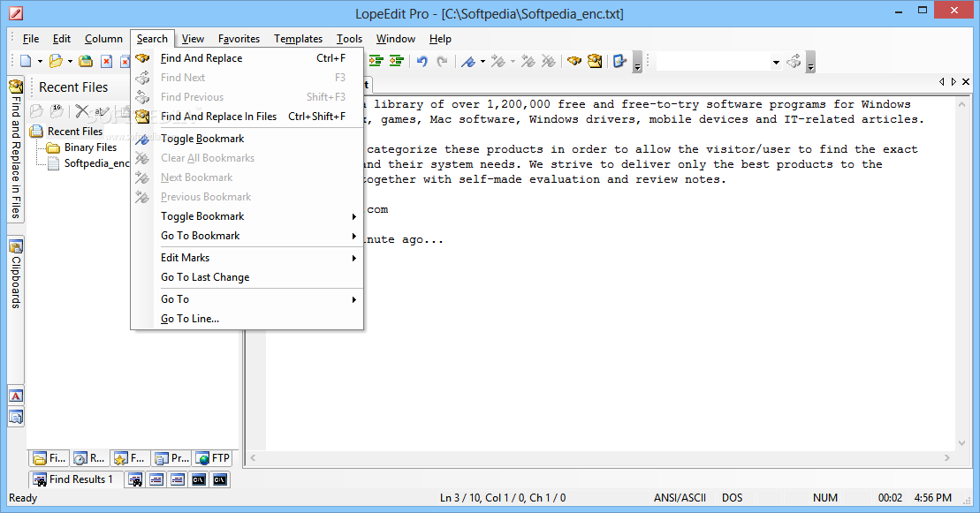Expand the Open file dropdown arrow
Image resolution: width=980 pixels, height=513 pixels.
click(x=70, y=61)
